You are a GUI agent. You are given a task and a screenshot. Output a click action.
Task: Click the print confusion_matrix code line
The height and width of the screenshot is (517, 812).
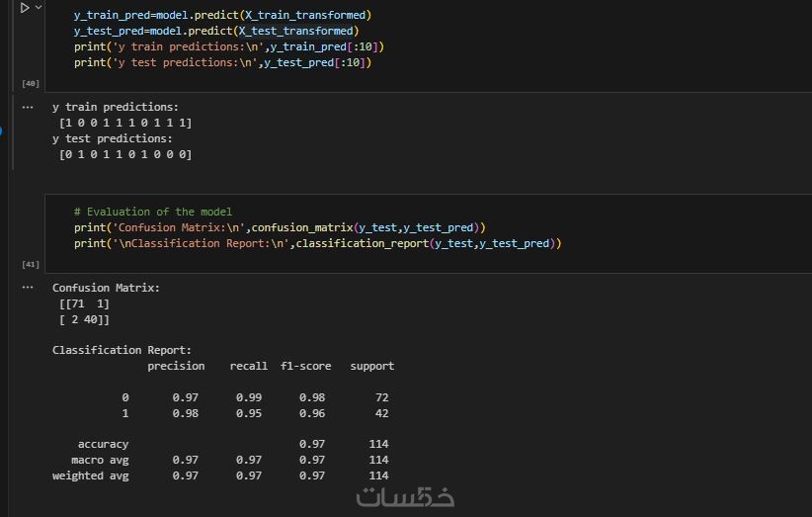[280, 227]
